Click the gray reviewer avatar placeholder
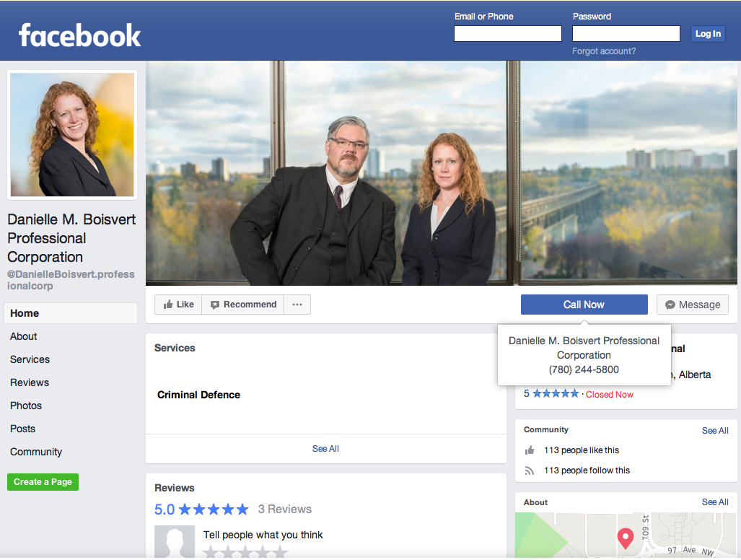The width and height of the screenshot is (741, 560). point(175,541)
